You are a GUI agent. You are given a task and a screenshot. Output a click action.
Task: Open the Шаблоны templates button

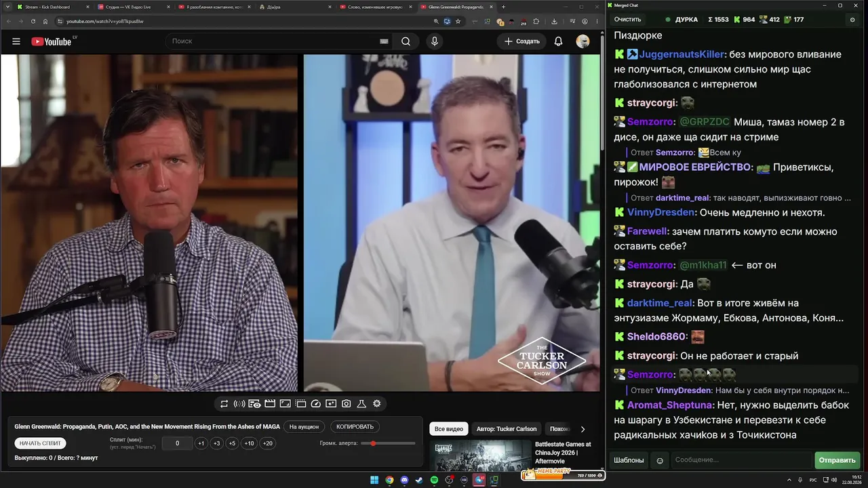pyautogui.click(x=629, y=460)
